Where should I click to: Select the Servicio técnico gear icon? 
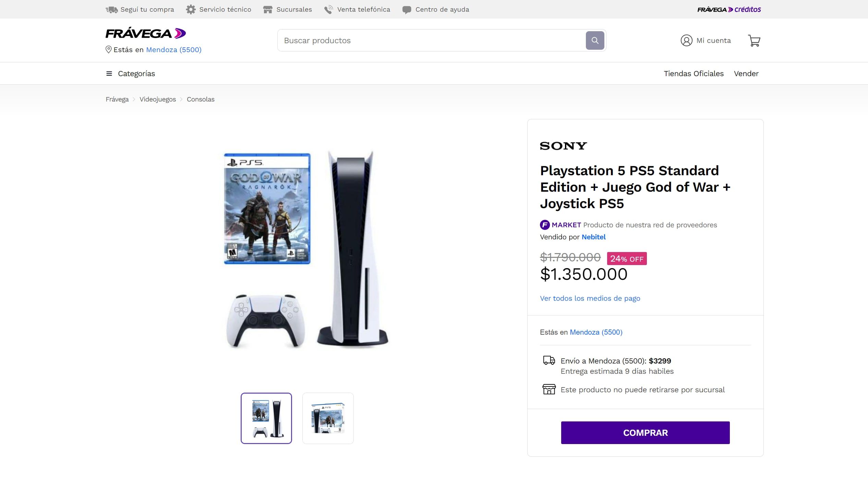191,9
